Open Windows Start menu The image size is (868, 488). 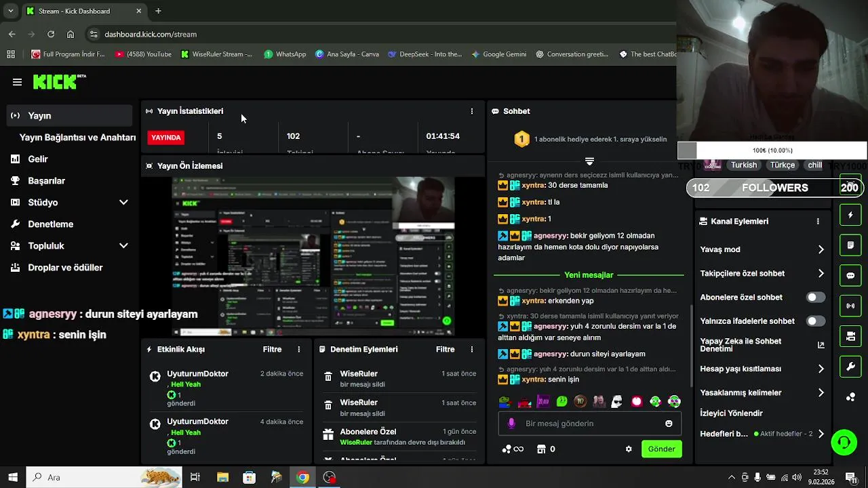pos(13,477)
